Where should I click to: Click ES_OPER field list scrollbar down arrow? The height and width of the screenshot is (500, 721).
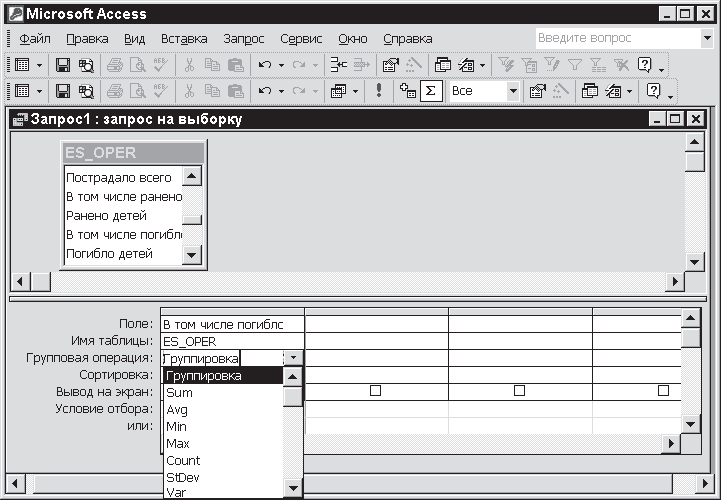coord(193,256)
